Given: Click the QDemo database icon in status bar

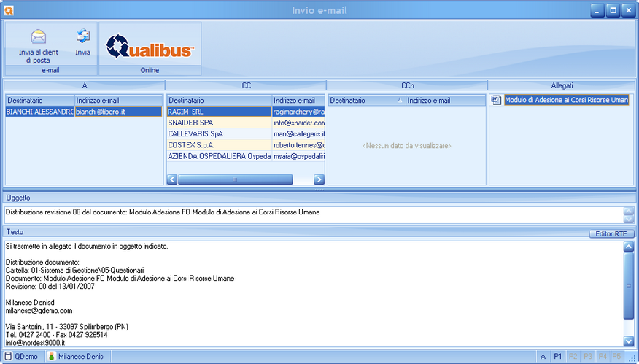Looking at the screenshot, I should [x=8, y=356].
